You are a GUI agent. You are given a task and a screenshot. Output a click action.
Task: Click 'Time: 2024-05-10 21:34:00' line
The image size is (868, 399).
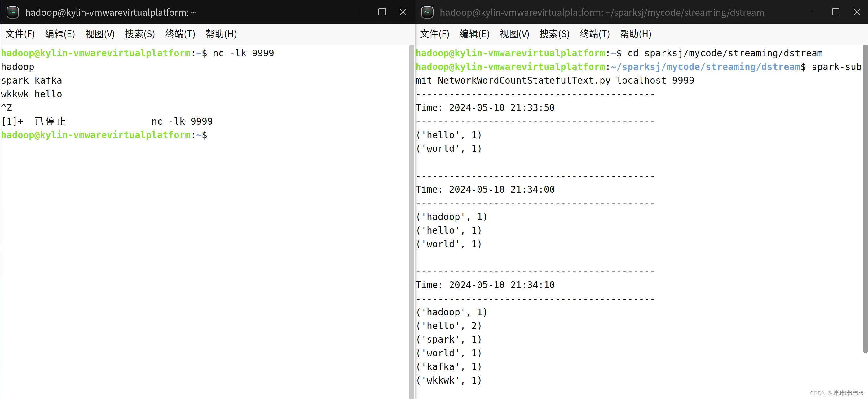click(485, 190)
